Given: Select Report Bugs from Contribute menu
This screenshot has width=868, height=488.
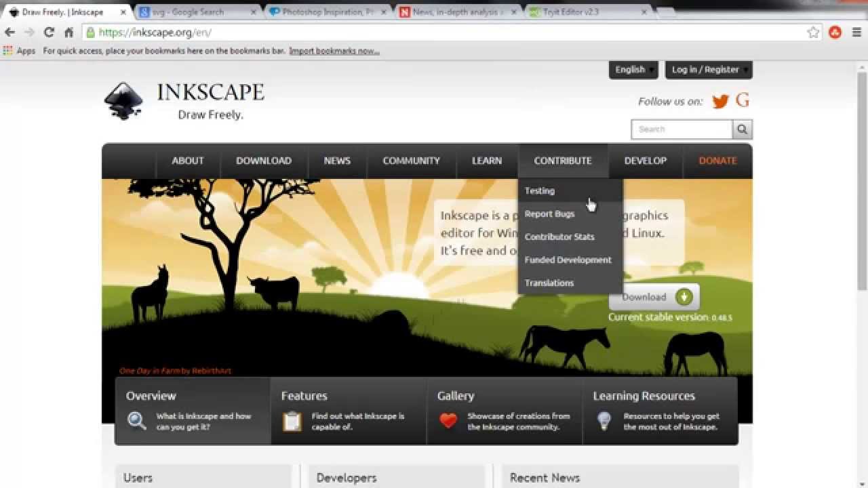Looking at the screenshot, I should 549,213.
